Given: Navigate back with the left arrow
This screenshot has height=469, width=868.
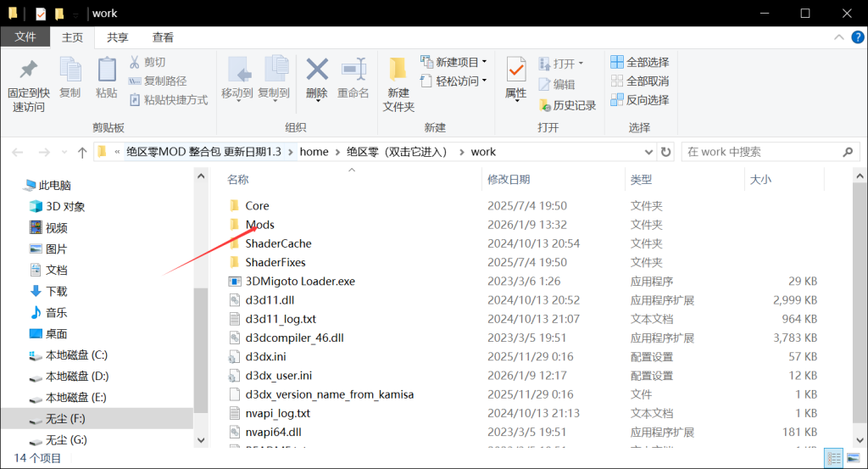Looking at the screenshot, I should pos(18,153).
